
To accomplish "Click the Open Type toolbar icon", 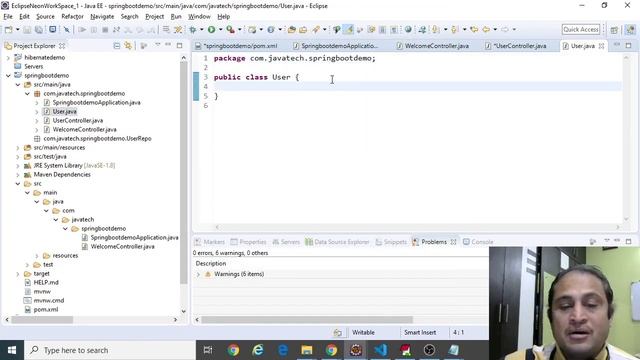I will pos(291,29).
